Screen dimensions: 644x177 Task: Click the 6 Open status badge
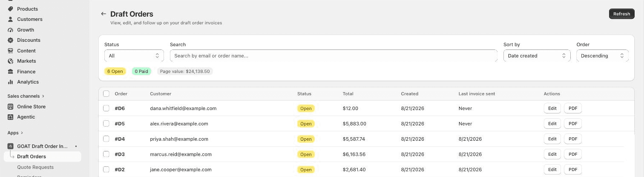click(x=115, y=71)
